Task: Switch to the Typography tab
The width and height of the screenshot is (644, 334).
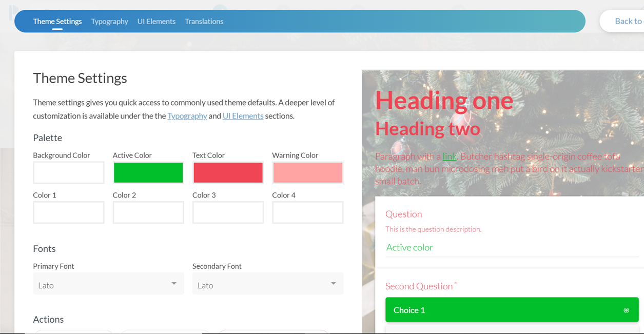Action: click(x=109, y=22)
